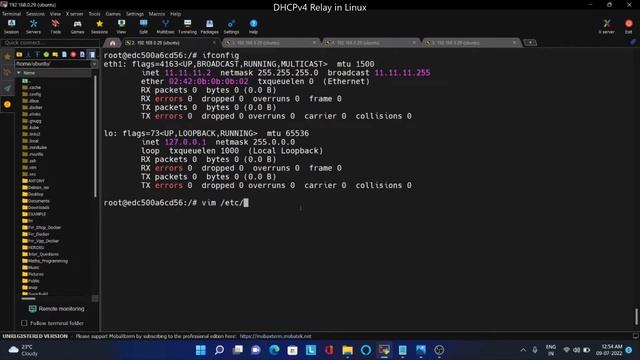Open the Tools toolbar button
Image resolution: width=640 pixels, height=360 pixels.
tap(56, 27)
